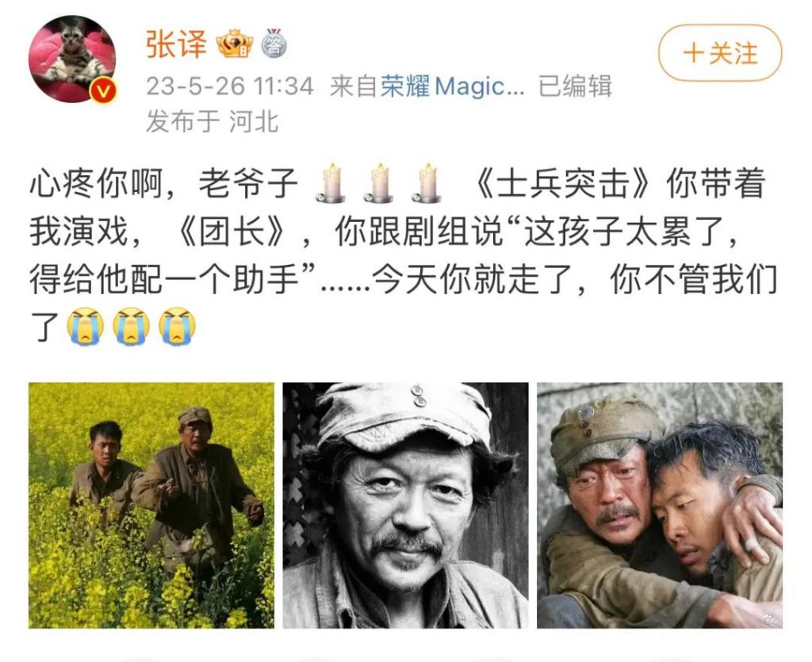Follow the account with +关注 button

720,53
